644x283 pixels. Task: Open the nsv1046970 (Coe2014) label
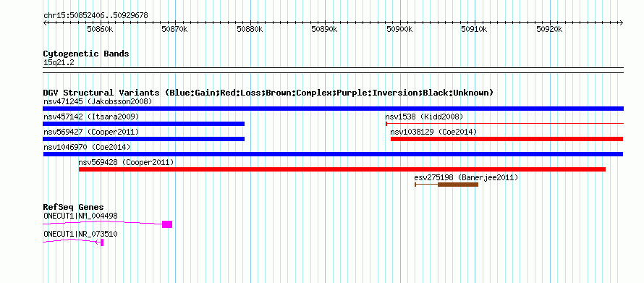(x=87, y=147)
